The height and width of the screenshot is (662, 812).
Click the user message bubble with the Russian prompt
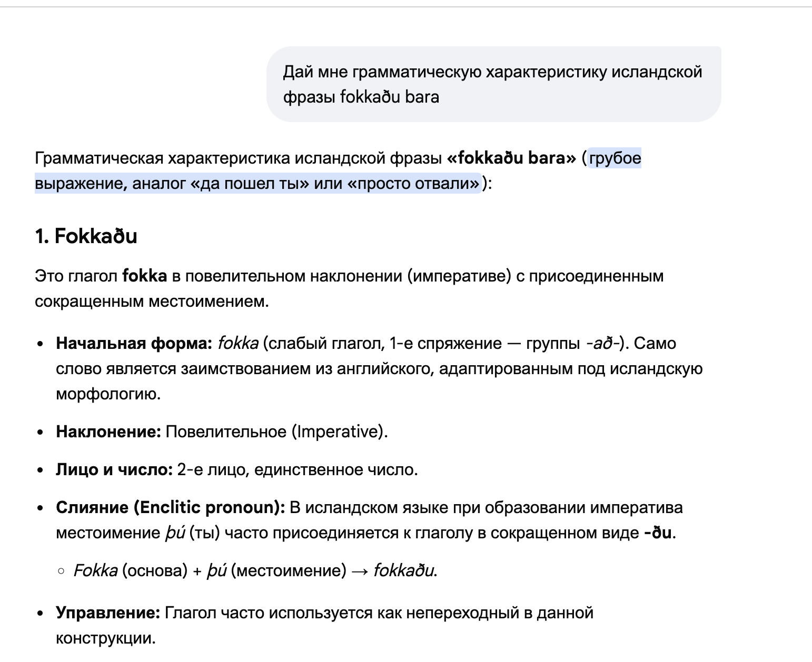[x=493, y=84]
